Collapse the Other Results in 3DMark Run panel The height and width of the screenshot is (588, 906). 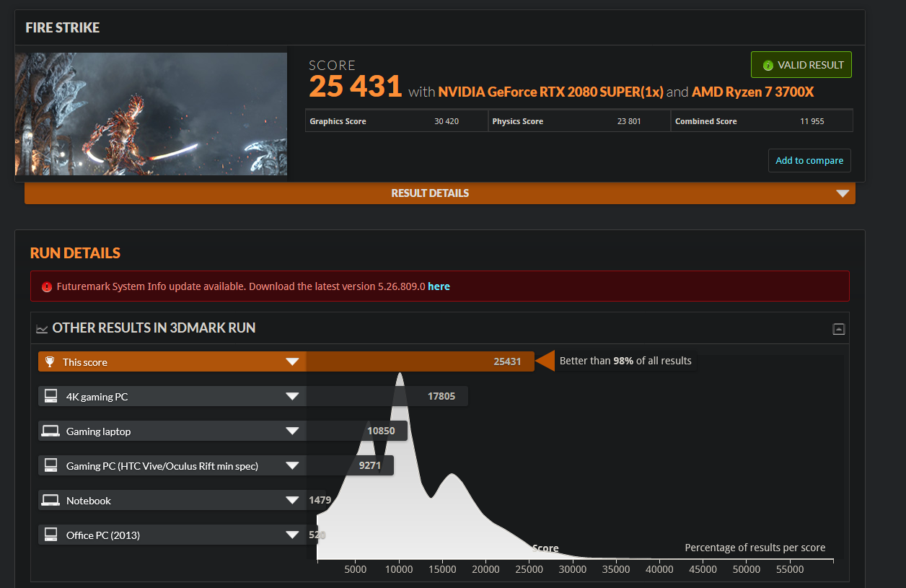(x=838, y=329)
